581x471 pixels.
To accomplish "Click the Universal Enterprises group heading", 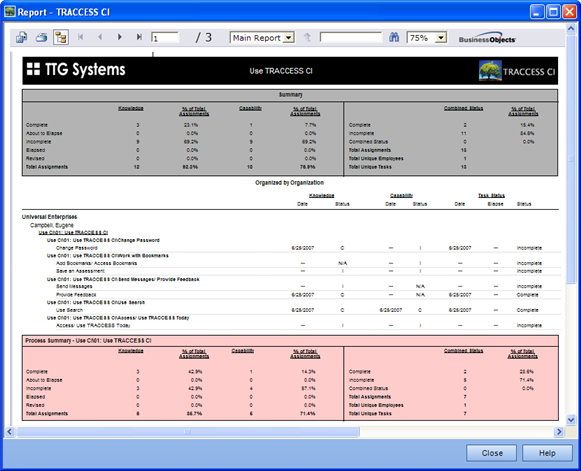I will pos(49,217).
